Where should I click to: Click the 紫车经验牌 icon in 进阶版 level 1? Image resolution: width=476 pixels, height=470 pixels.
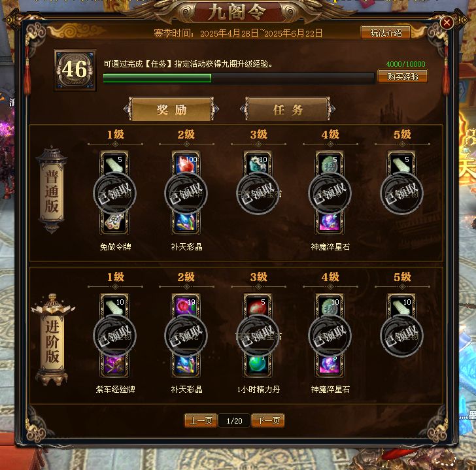[114, 365]
